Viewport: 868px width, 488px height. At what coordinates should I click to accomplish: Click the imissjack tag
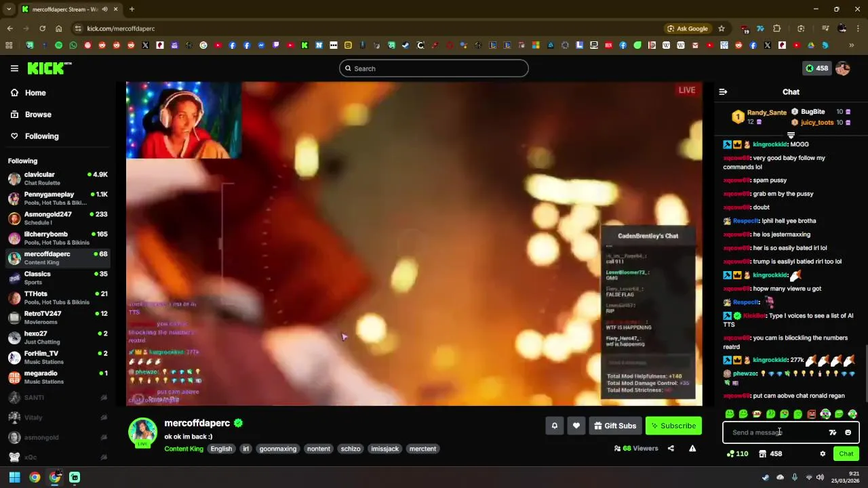(385, 449)
